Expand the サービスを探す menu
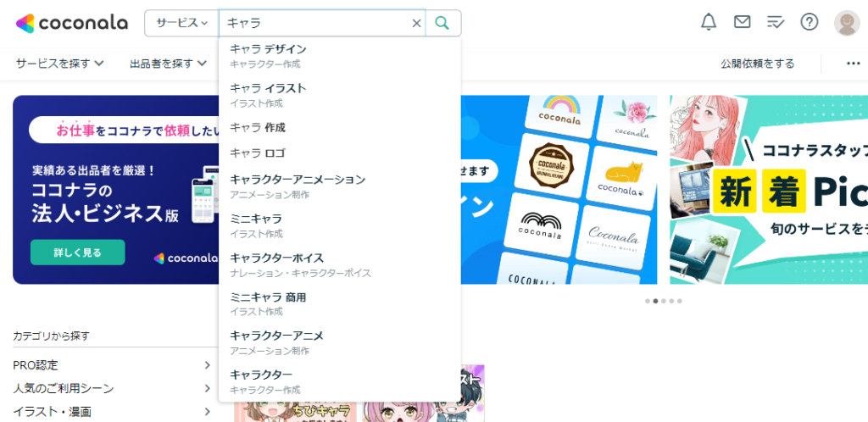Image resolution: width=868 pixels, height=422 pixels. [x=59, y=64]
